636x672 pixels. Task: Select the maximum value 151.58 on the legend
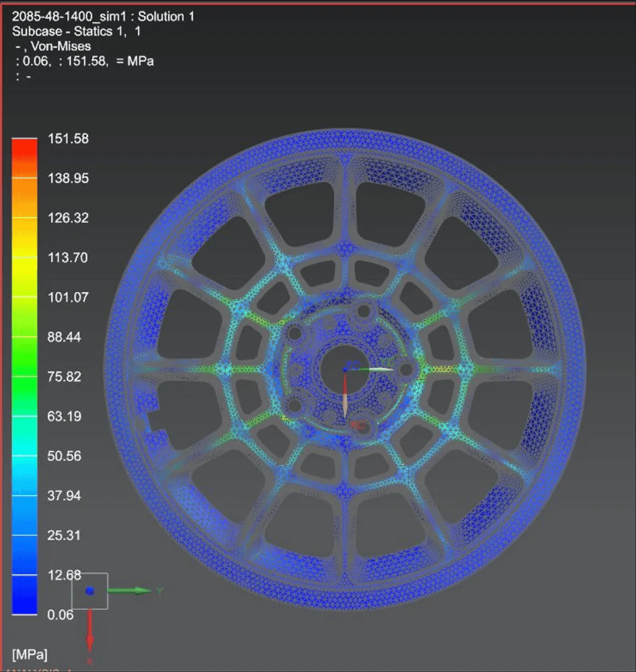point(70,139)
